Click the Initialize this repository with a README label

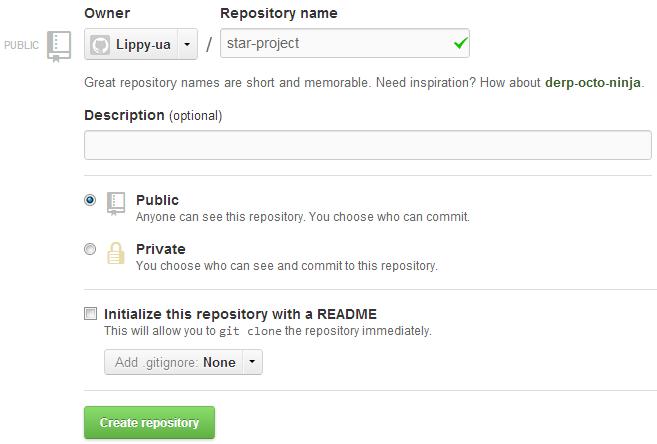pyautogui.click(x=240, y=314)
